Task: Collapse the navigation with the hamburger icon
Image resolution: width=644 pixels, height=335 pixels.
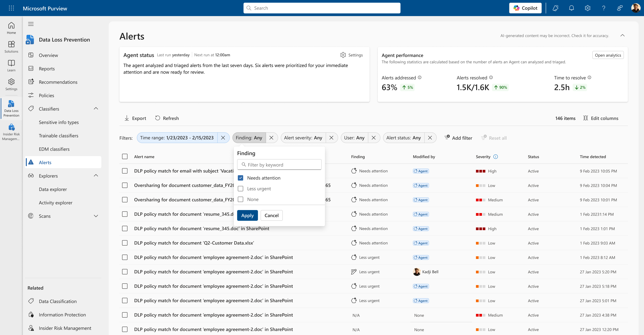Action: coord(31,24)
